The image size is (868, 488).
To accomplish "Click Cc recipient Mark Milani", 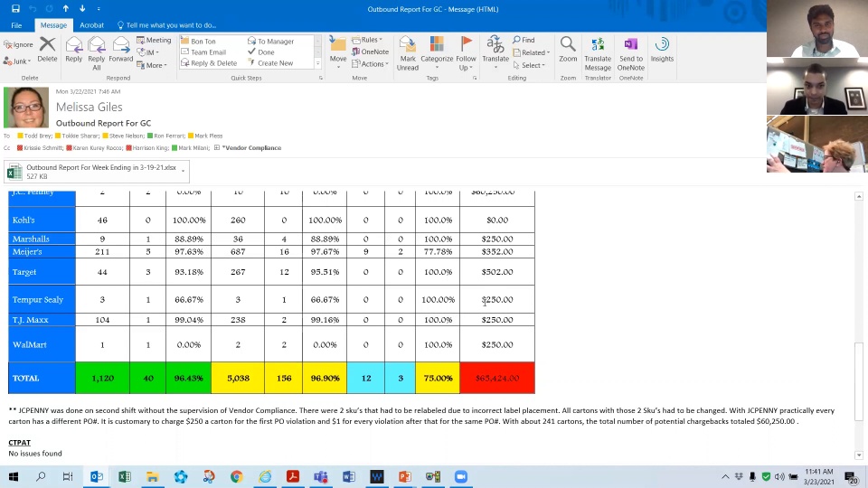I will [x=191, y=147].
